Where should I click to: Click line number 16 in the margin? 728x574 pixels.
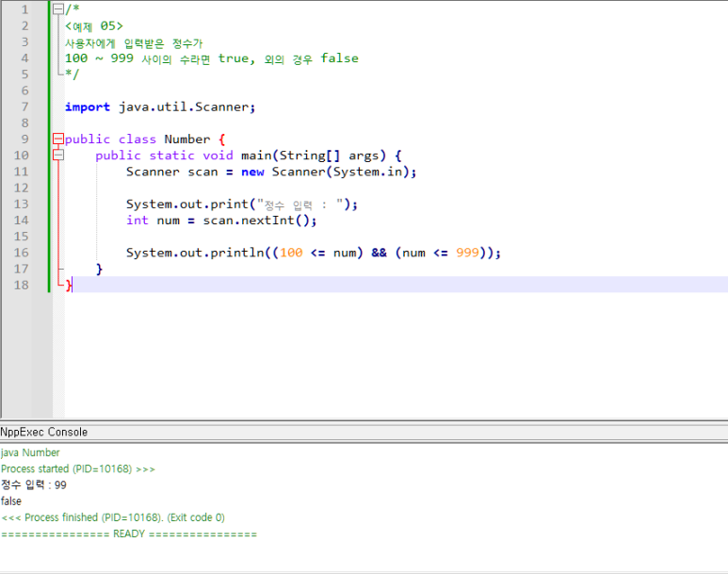pyautogui.click(x=21, y=253)
